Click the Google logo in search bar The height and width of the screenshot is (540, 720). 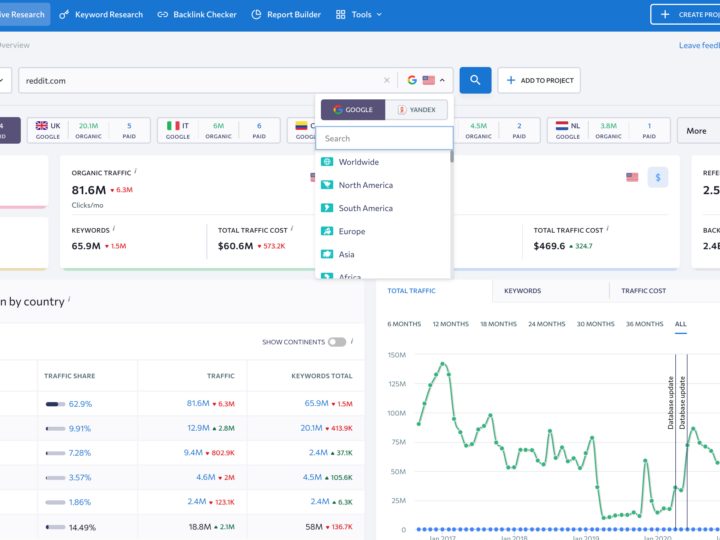click(x=412, y=80)
